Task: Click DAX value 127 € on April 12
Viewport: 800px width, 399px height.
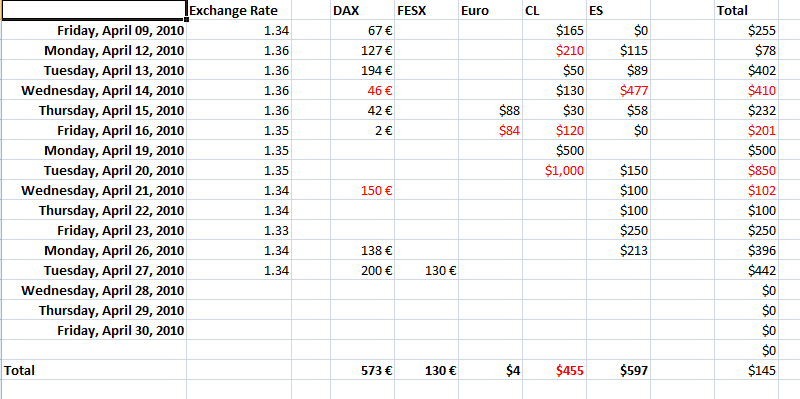Action: coord(362,51)
